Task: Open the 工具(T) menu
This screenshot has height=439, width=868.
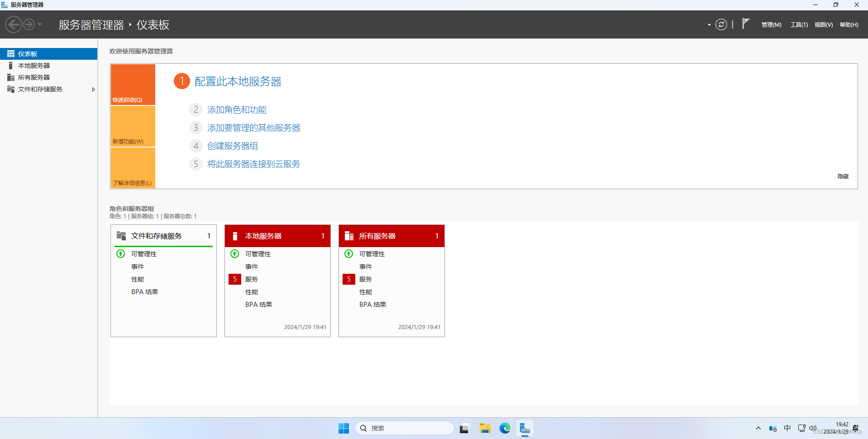Action: click(x=799, y=24)
